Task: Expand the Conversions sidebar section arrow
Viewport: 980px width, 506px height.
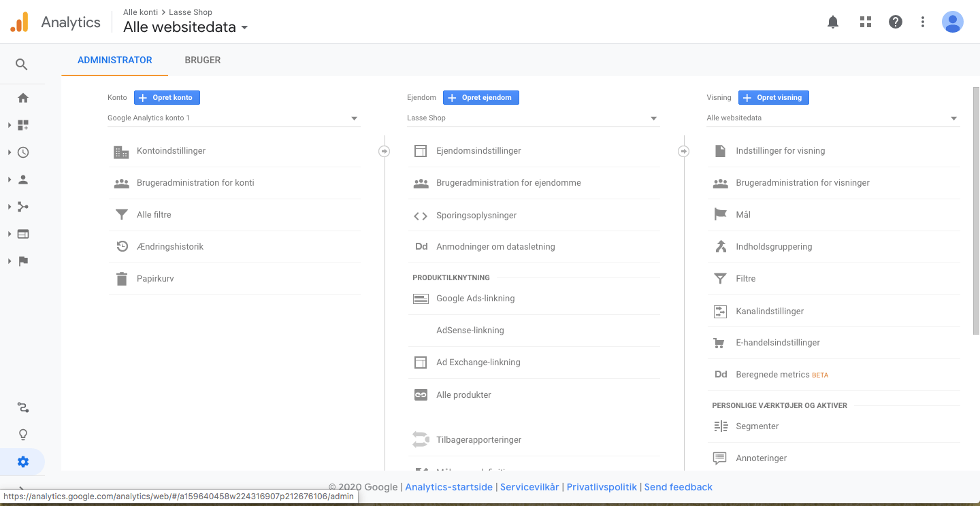Action: (x=10, y=261)
